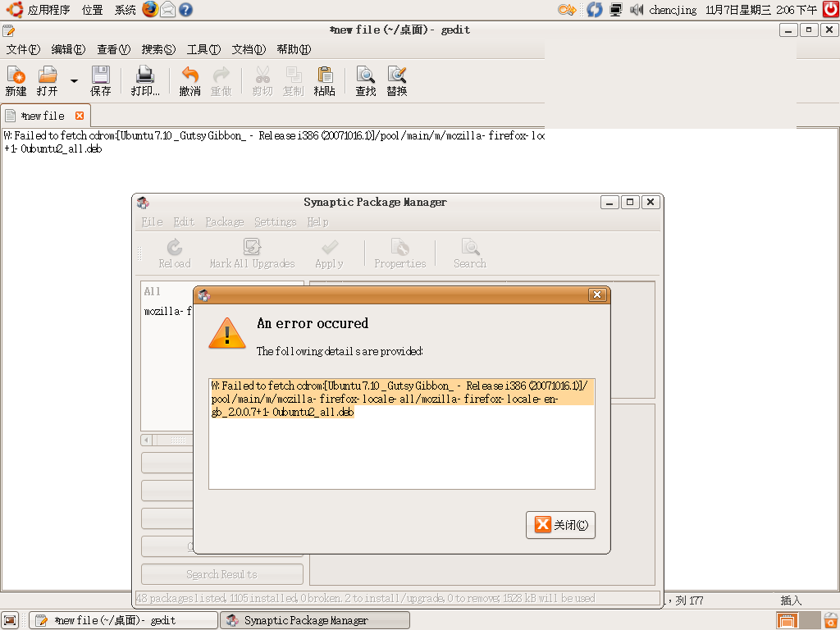840x630 pixels.
Task: Click Mark All Upgrades in Synaptic toolbar
Action: pyautogui.click(x=253, y=253)
